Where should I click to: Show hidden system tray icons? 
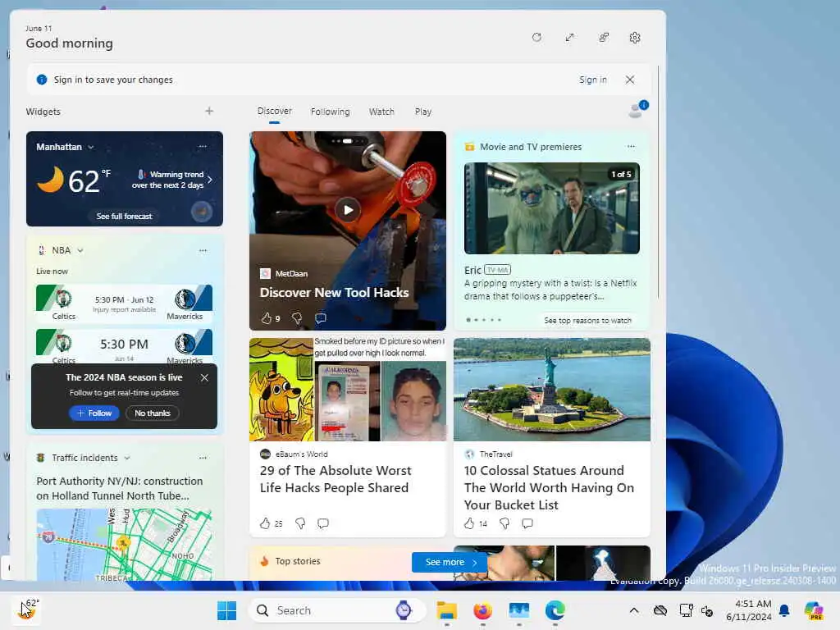(634, 610)
